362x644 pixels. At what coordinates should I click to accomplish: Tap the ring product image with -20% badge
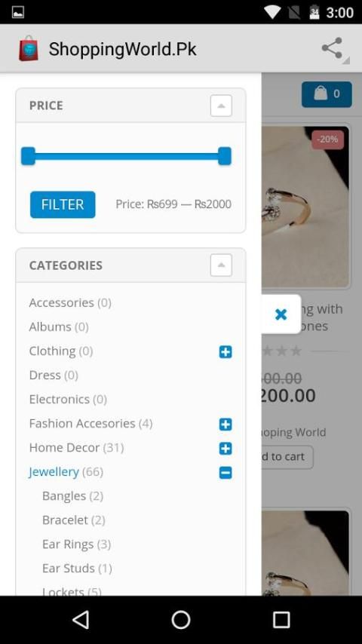[x=305, y=207]
